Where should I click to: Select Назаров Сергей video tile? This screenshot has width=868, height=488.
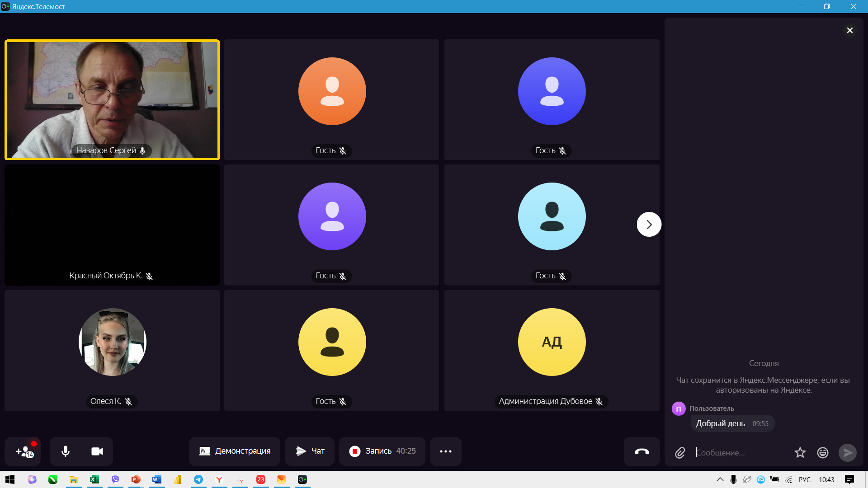point(112,99)
